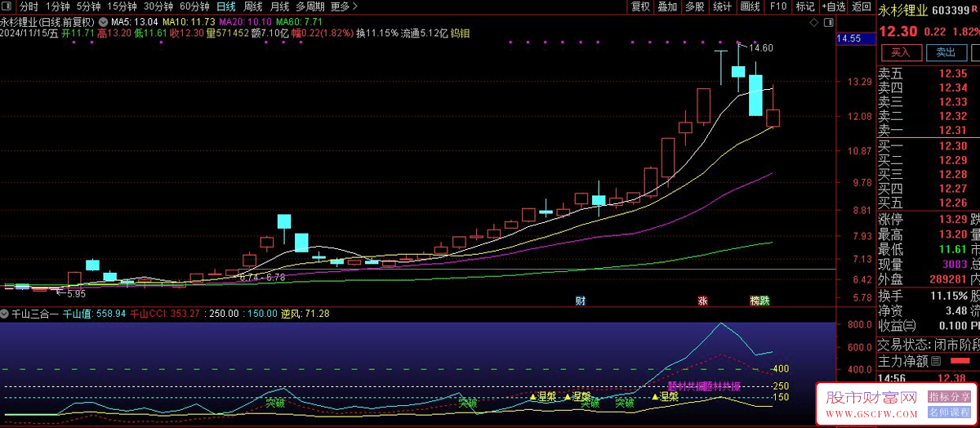
Task: Click the 买入 buy button
Action: (x=900, y=52)
